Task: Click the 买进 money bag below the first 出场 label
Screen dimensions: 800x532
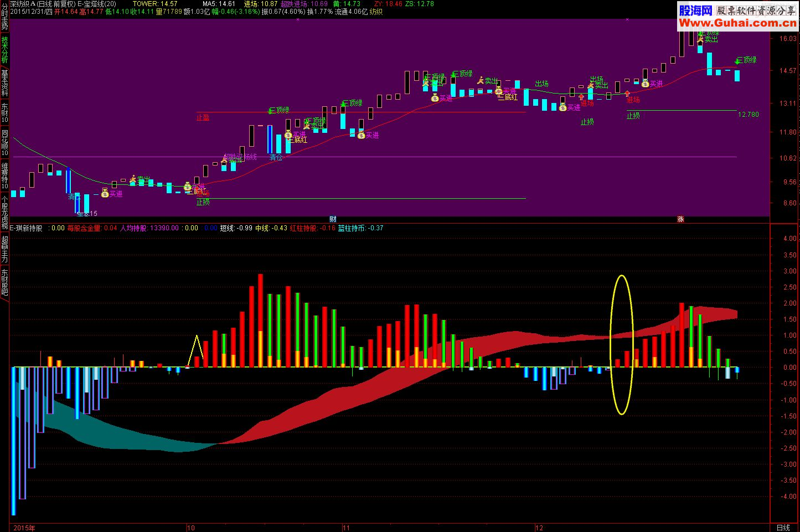Action: 563,107
